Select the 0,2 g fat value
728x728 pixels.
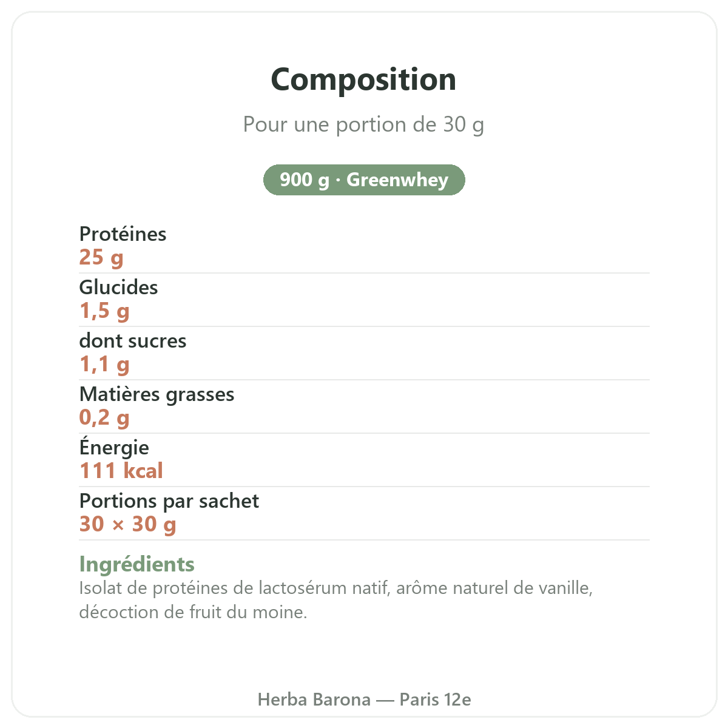[104, 417]
